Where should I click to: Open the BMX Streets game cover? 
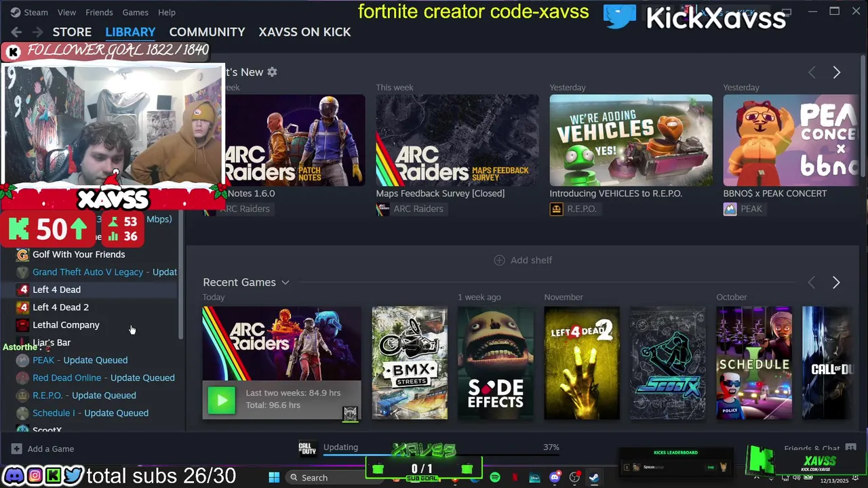click(410, 363)
